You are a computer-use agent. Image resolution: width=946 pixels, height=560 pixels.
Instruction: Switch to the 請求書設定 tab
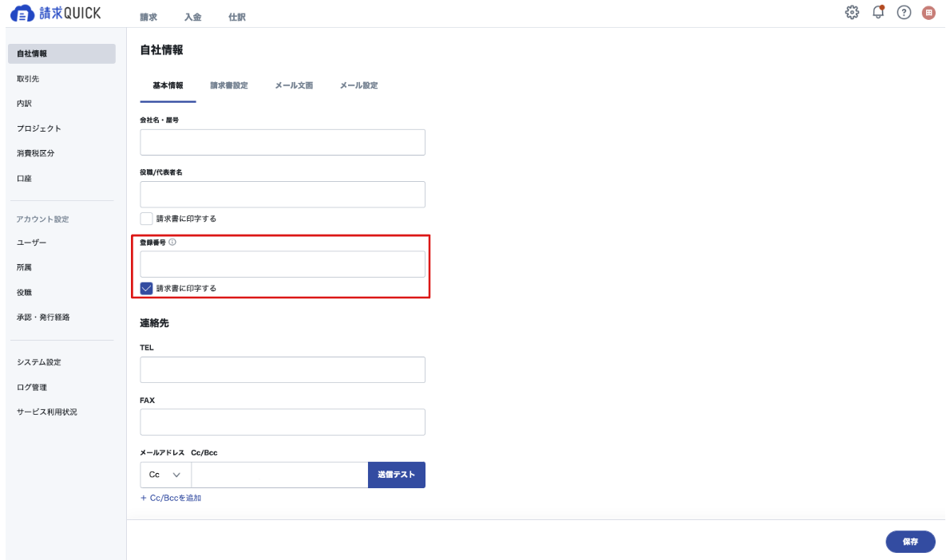228,85
